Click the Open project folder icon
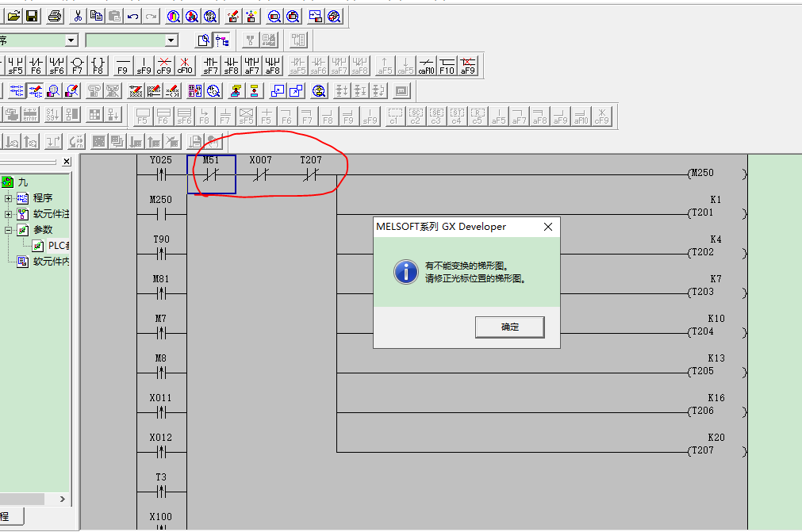Viewport: 802px width, 532px height. pyautogui.click(x=13, y=16)
